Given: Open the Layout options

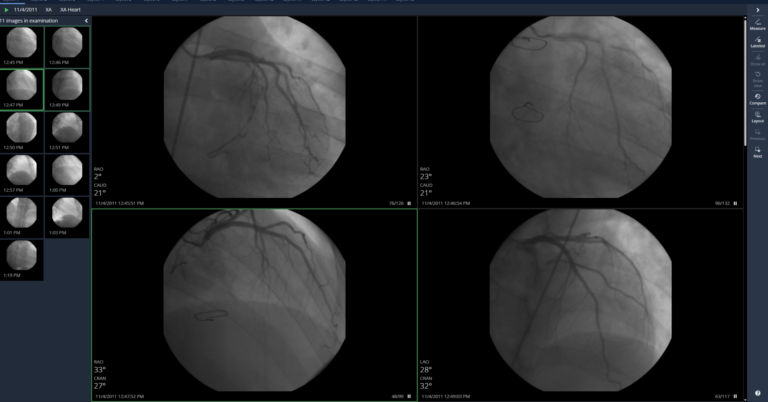Looking at the screenshot, I should (x=757, y=117).
